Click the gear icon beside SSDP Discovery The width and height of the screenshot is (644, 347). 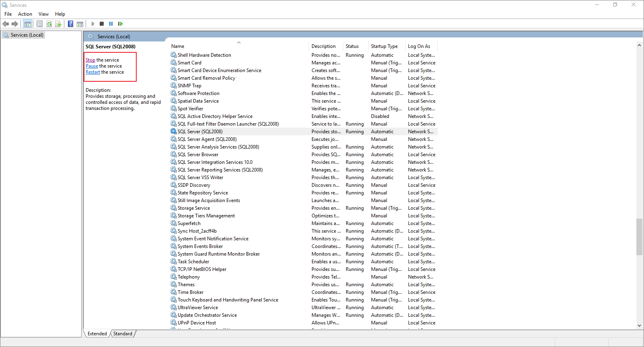(174, 185)
